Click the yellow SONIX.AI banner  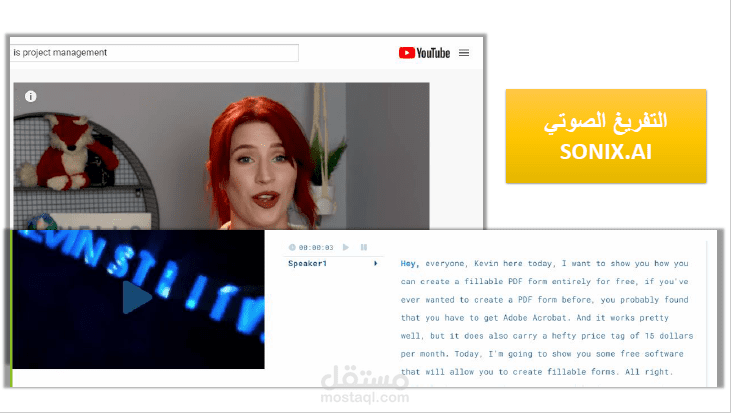[606, 136]
